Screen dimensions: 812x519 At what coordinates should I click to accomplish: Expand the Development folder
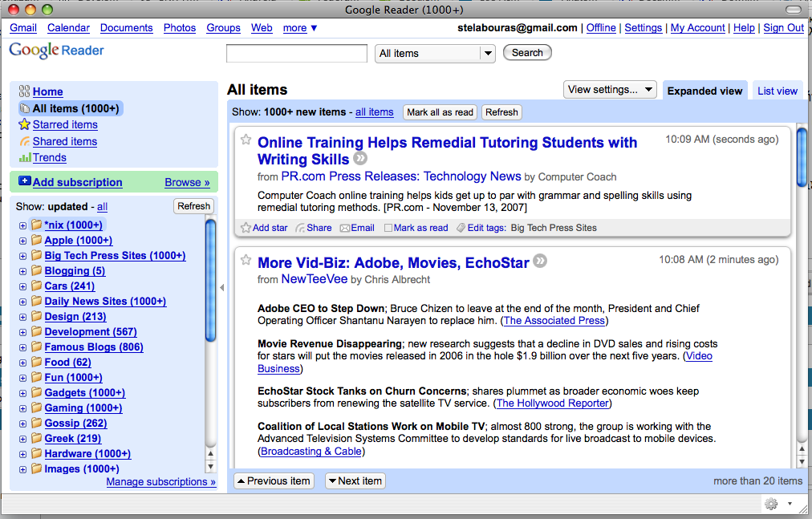coord(22,333)
